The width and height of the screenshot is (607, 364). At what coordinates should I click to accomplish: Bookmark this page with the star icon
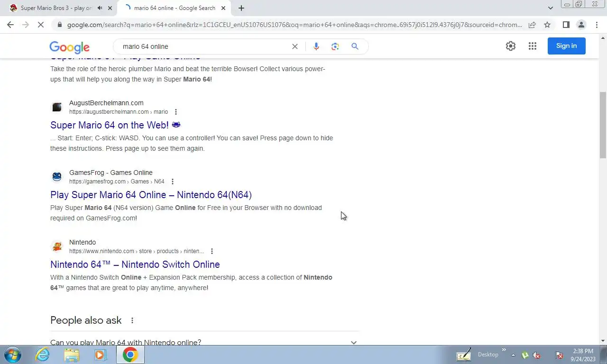547,25
